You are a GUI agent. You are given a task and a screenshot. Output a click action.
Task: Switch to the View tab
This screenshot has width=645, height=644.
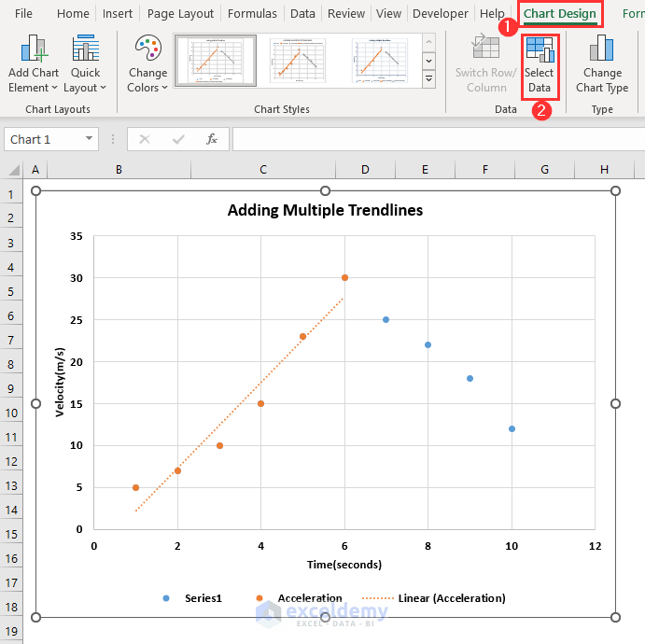(388, 14)
